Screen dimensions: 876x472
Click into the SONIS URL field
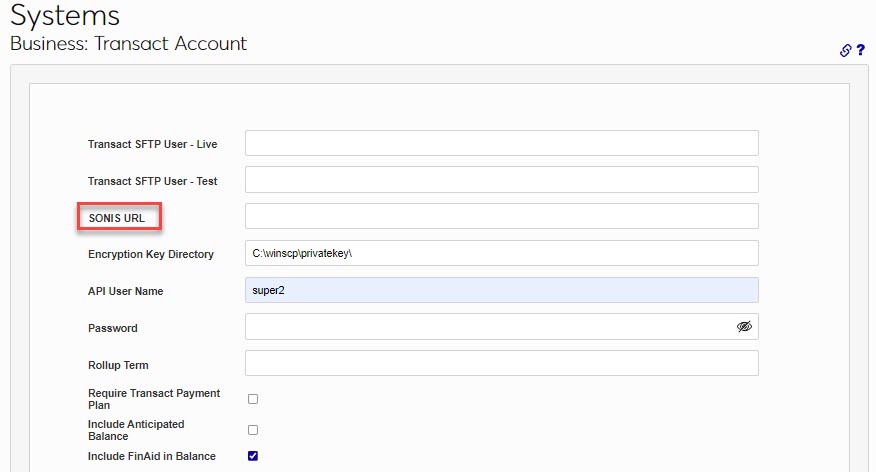502,216
